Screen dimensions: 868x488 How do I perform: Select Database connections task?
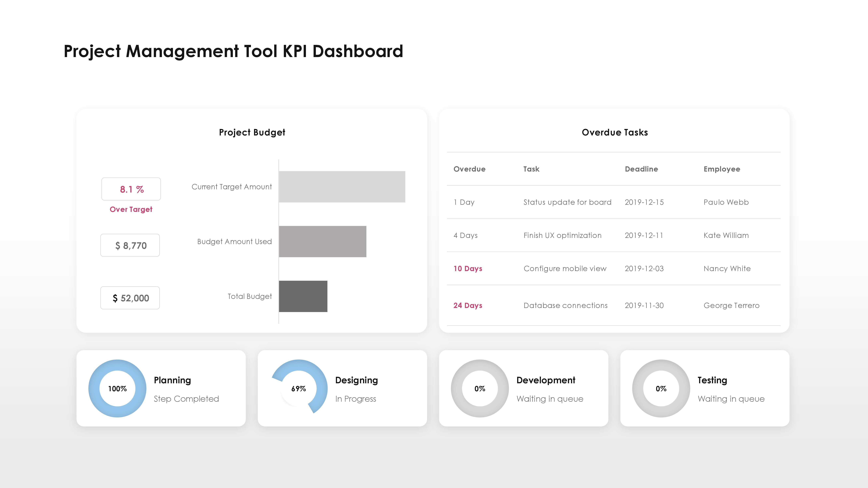click(565, 305)
